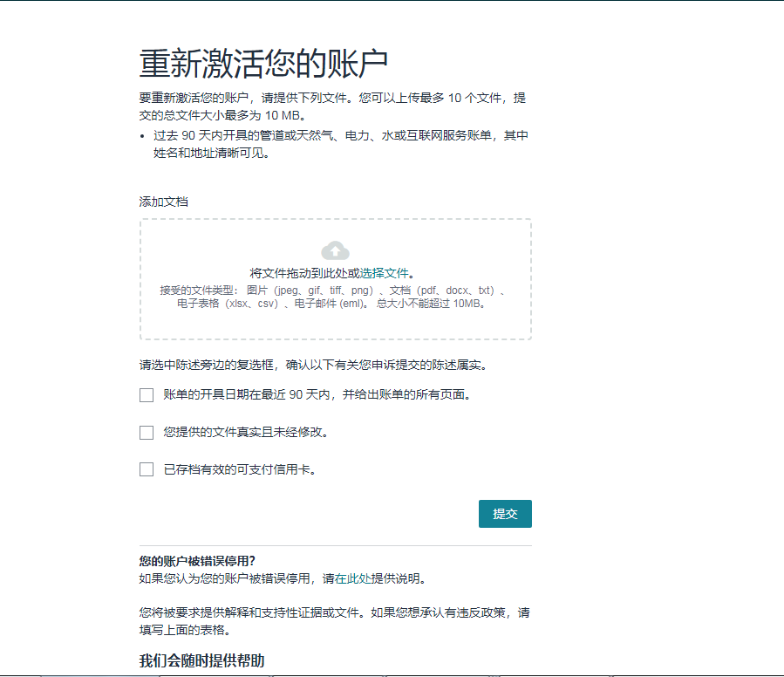Click the bullet text about 过去 90 天内开具的账单
The image size is (784, 677).
click(x=340, y=144)
